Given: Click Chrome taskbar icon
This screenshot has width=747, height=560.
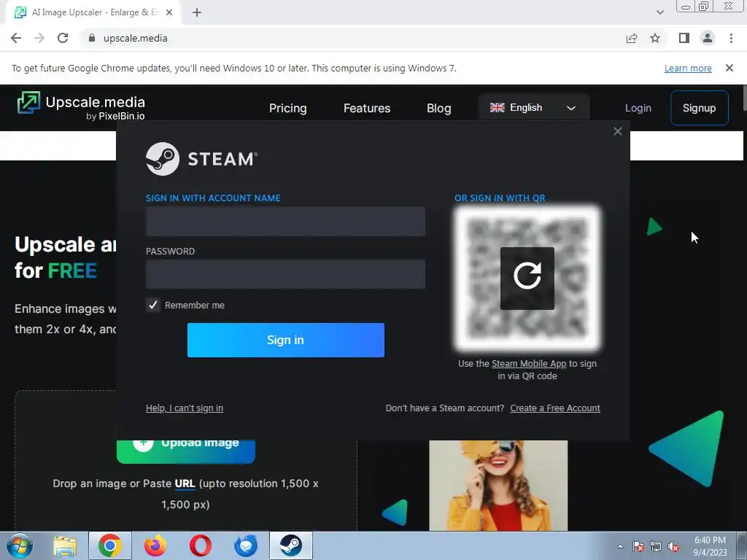Looking at the screenshot, I should (x=110, y=545).
